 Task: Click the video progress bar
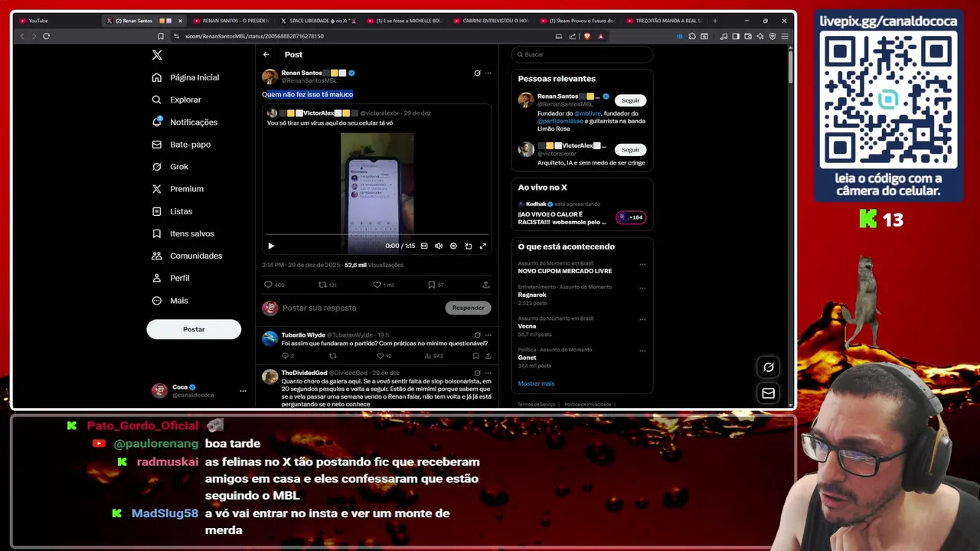(377, 235)
